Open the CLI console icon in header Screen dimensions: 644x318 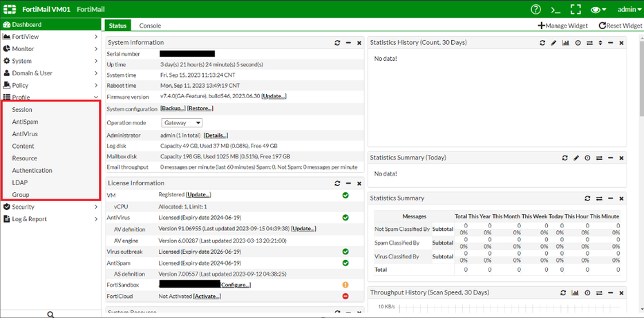point(556,10)
